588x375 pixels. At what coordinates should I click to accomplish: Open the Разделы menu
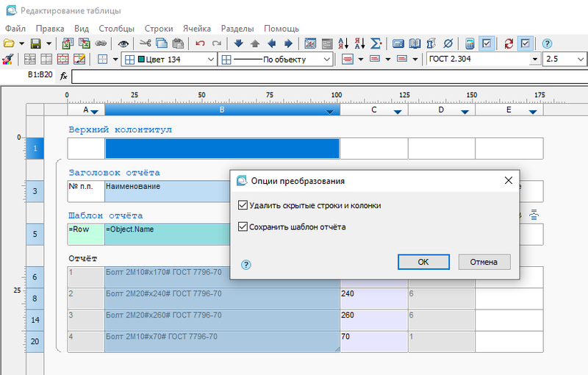tap(237, 29)
